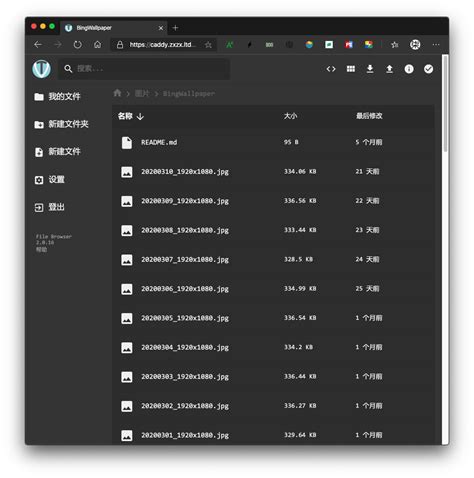Click BingWallpaper breadcrumb
Screen dimensions: 474x478
coord(189,94)
